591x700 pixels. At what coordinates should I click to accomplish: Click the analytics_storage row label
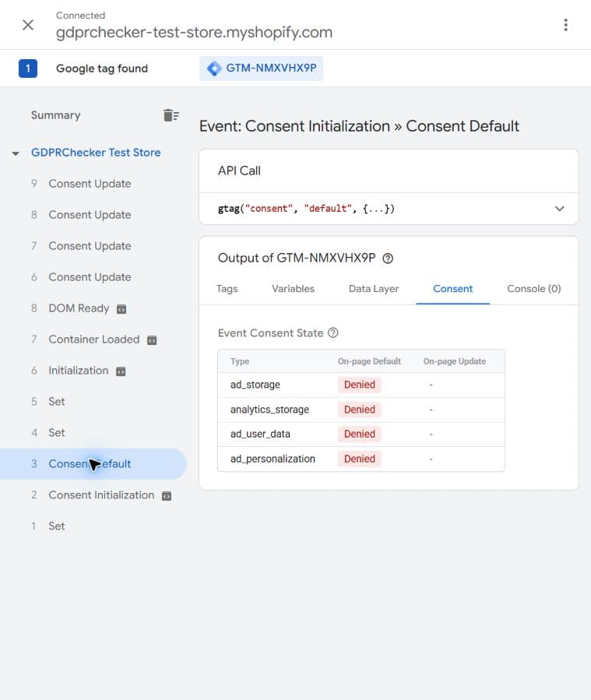click(269, 410)
